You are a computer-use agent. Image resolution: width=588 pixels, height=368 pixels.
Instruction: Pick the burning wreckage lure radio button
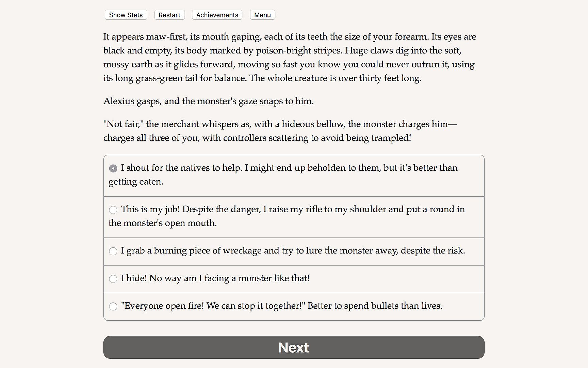click(113, 251)
